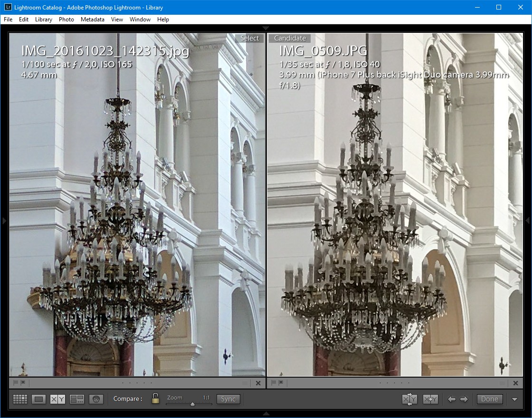
Task: Mark the Candidate photo as rejected
Action: 281,382
